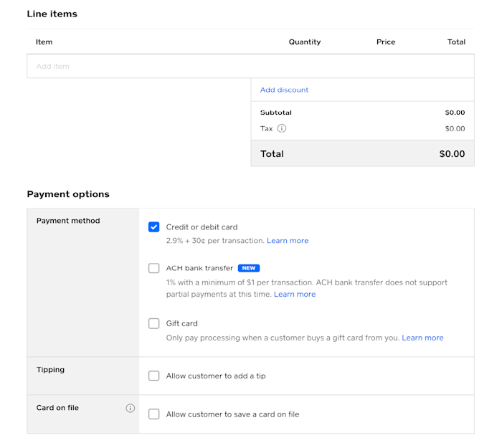Click the Subtotal amount value
This screenshot has height=448, width=502.
click(455, 113)
